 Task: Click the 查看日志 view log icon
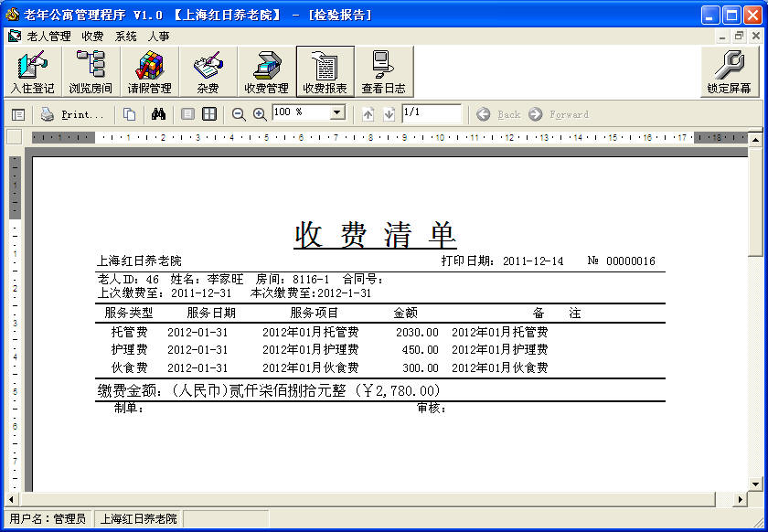tap(383, 71)
